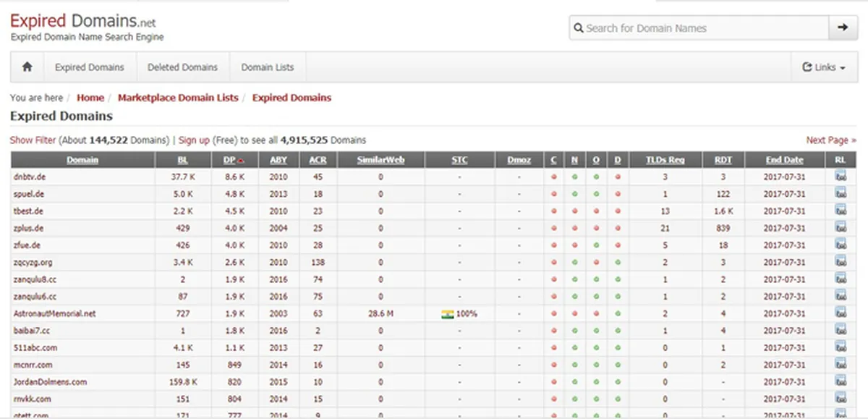The width and height of the screenshot is (868, 419).
Task: Open related links icon for zqcyzg.org
Action: coord(840,262)
